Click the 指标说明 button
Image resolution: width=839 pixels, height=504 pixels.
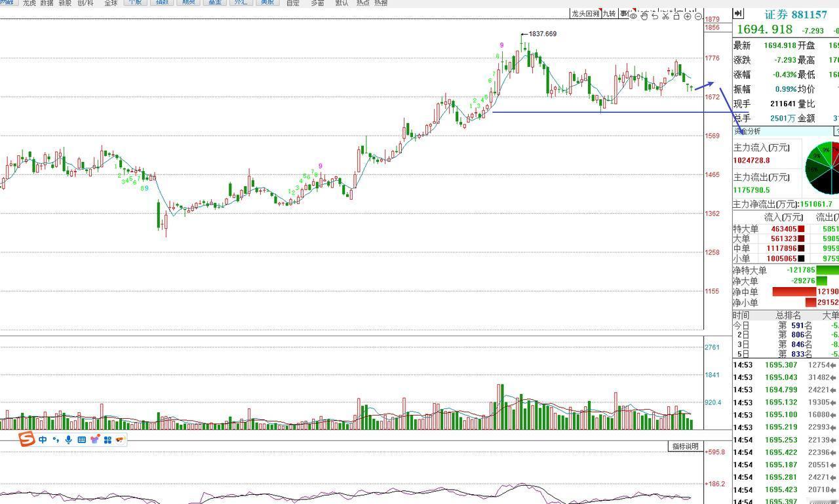(684, 446)
